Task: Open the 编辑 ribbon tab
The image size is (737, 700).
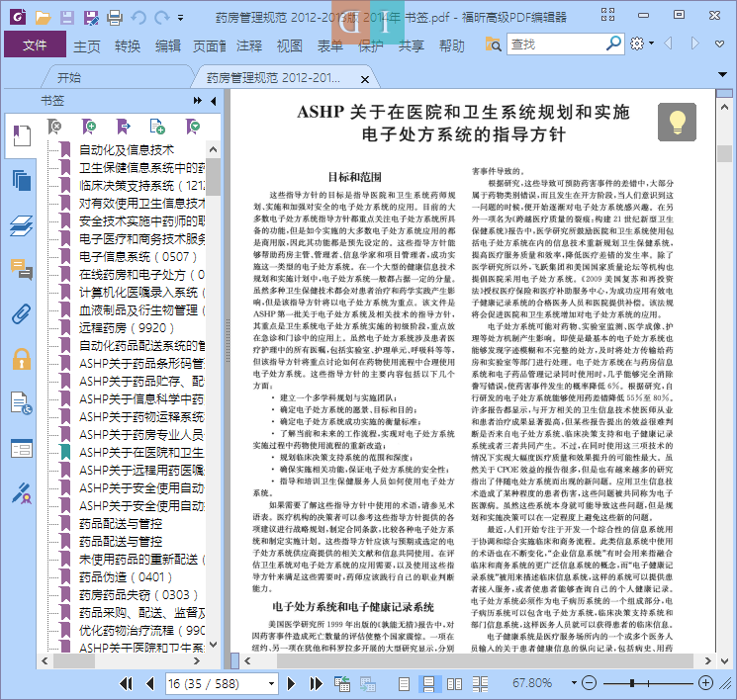Action: click(x=168, y=46)
